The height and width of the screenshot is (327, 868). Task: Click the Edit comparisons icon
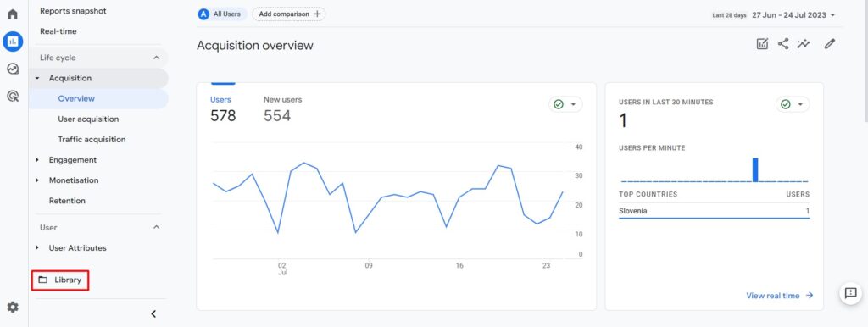pos(762,44)
